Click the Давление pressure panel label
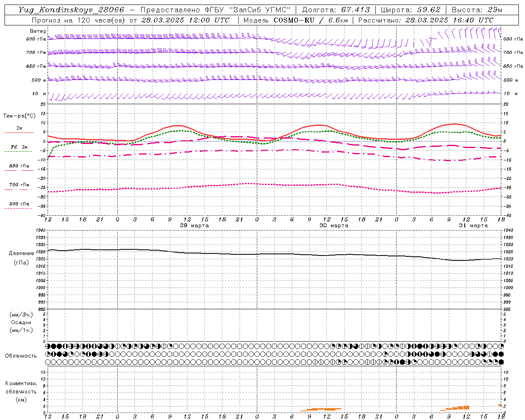525x420 pixels. (x=21, y=253)
